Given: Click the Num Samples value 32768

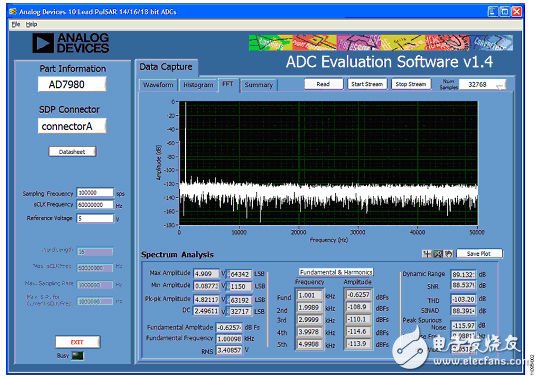Looking at the screenshot, I should click(477, 85).
